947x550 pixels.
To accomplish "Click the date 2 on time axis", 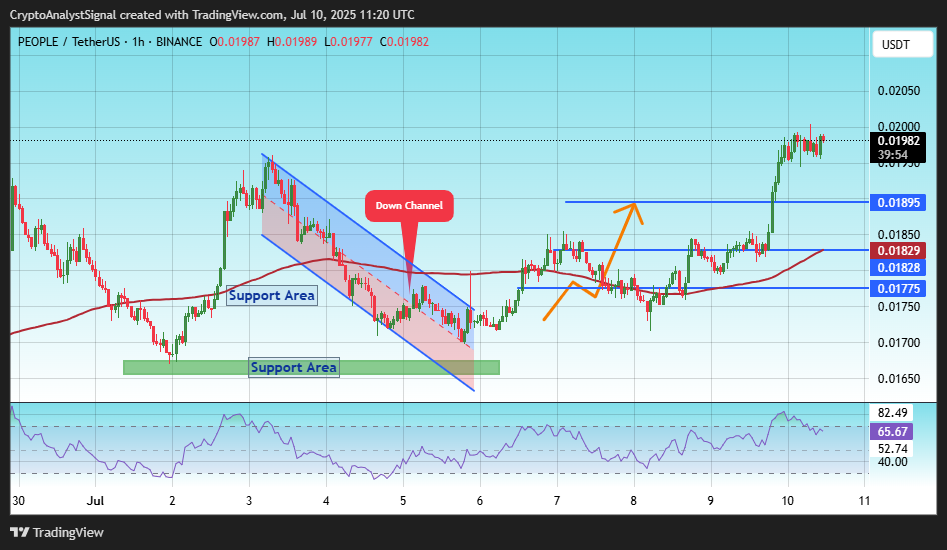I will tap(172, 500).
